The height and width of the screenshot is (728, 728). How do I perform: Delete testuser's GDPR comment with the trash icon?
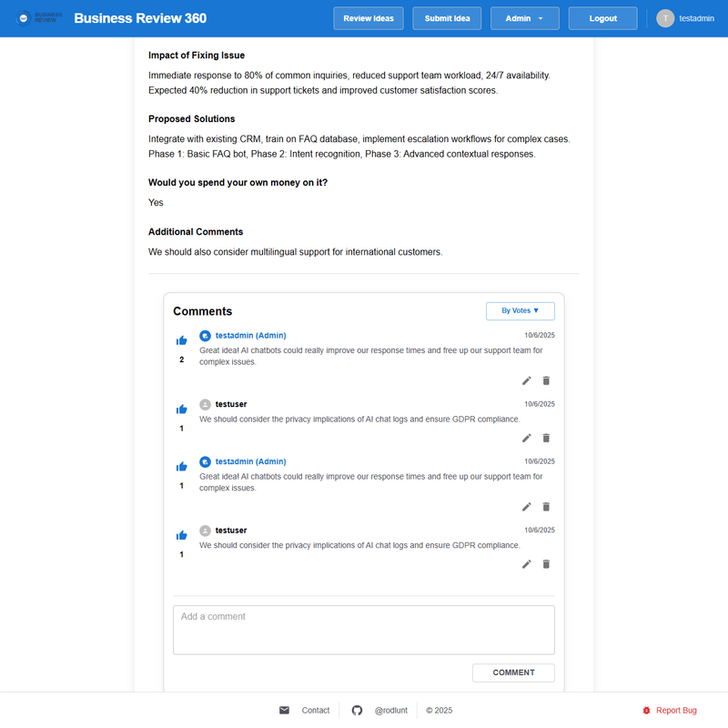(x=546, y=438)
